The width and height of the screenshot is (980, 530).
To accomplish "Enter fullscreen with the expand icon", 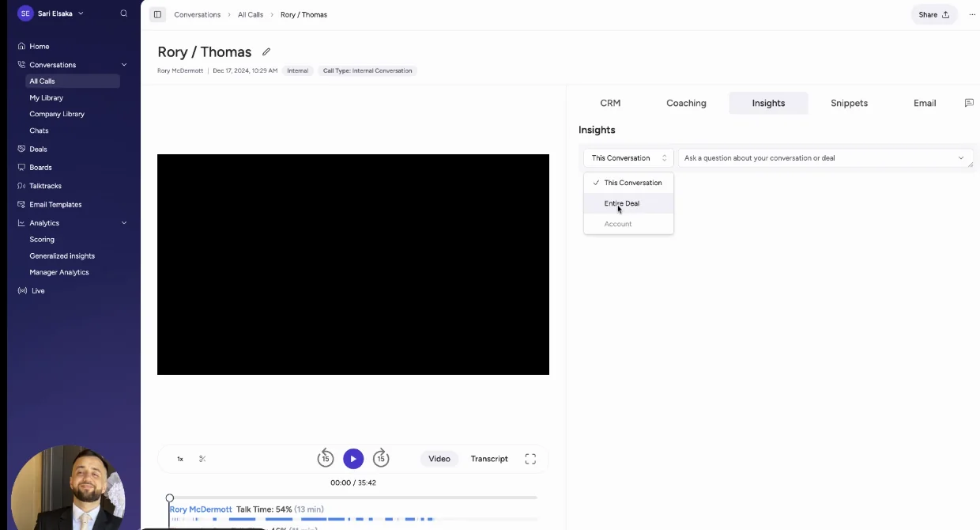I will [x=530, y=459].
